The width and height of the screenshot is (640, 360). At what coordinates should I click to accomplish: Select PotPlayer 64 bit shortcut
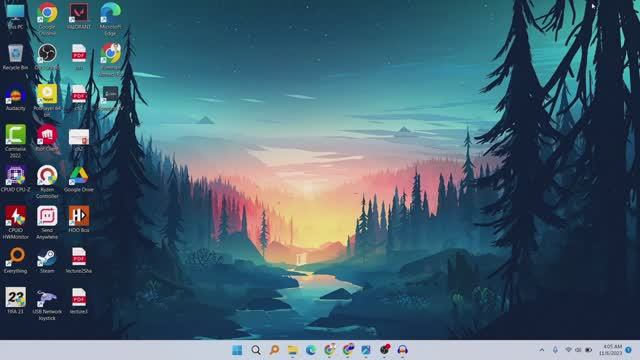[x=47, y=100]
